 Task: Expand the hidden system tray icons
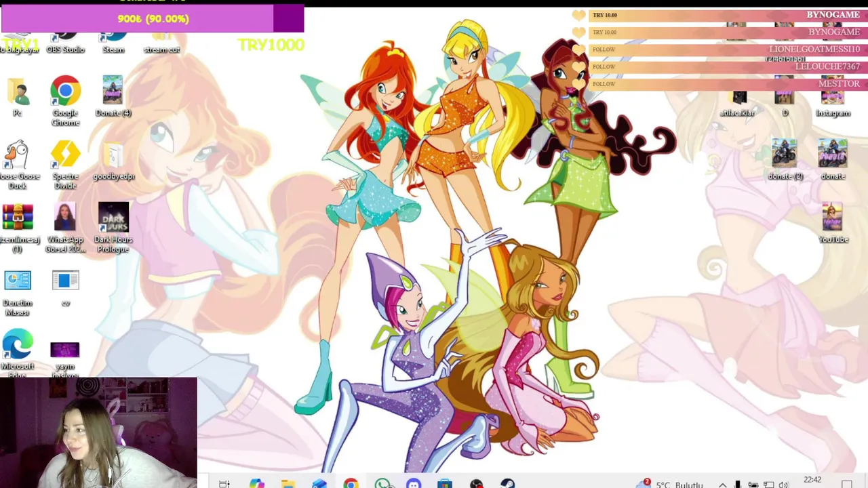pyautogui.click(x=723, y=484)
